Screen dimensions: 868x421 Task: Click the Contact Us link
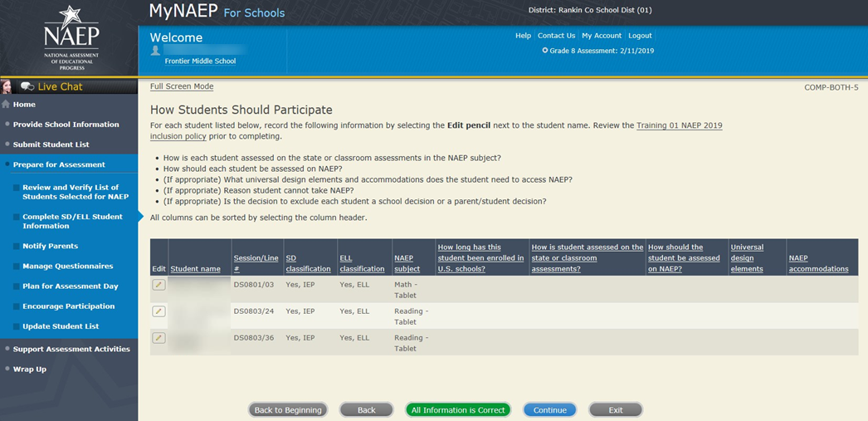click(x=556, y=36)
